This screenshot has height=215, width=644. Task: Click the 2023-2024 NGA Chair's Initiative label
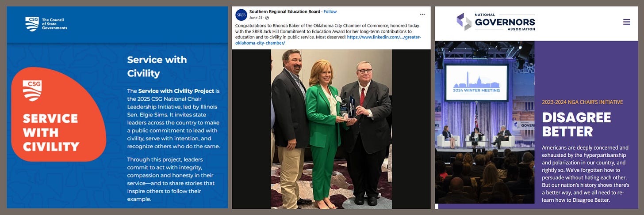[582, 102]
